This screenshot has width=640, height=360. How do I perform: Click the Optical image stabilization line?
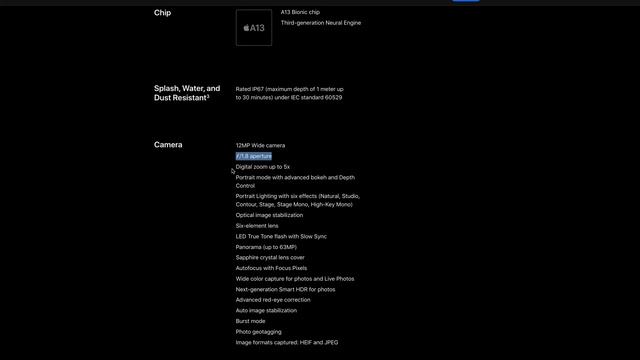click(x=269, y=215)
